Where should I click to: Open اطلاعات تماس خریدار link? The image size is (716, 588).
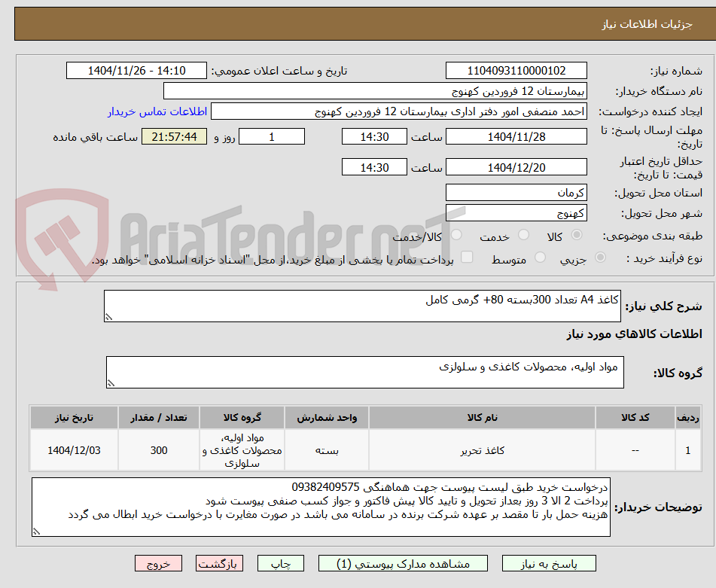pyautogui.click(x=157, y=112)
